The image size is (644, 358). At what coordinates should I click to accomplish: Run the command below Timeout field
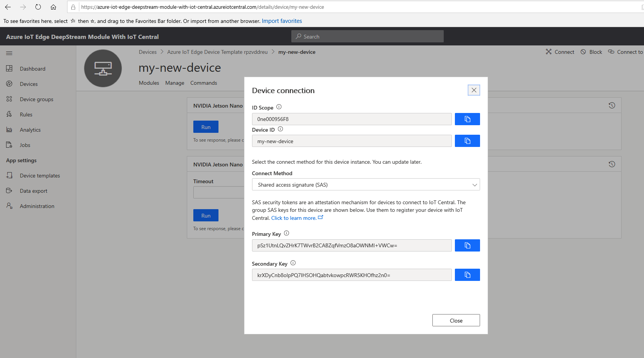click(206, 215)
